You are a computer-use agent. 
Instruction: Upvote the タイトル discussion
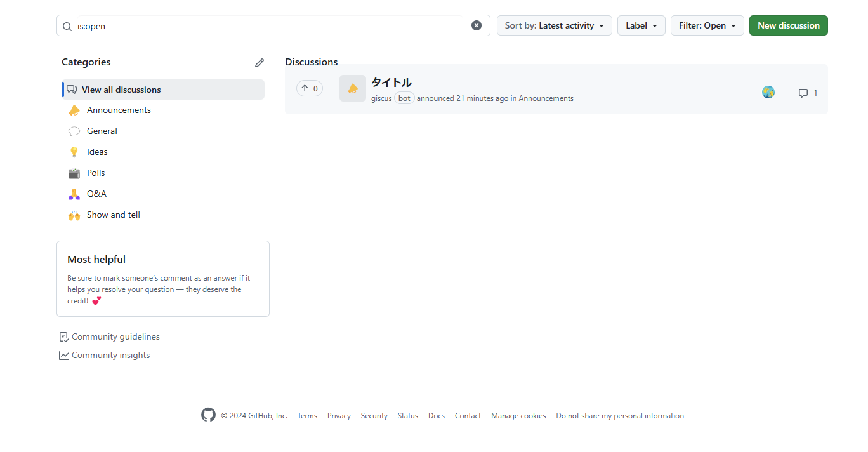coord(310,88)
